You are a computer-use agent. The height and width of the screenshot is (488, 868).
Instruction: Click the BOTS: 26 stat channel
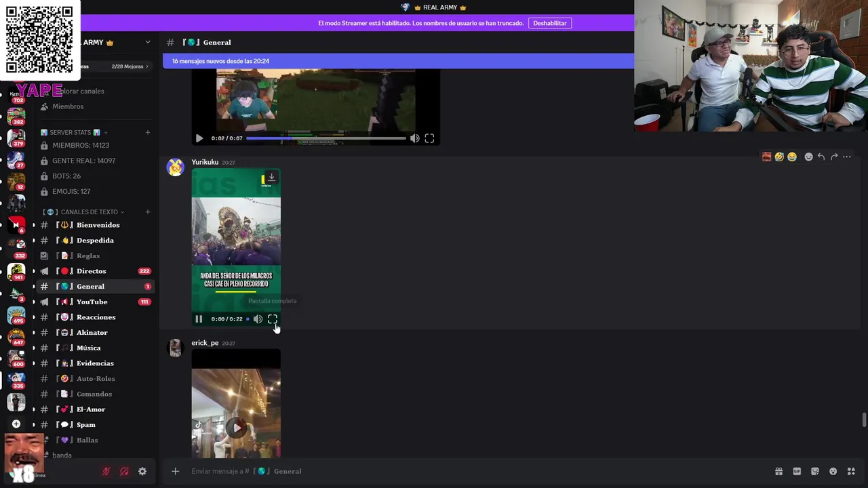click(95, 176)
